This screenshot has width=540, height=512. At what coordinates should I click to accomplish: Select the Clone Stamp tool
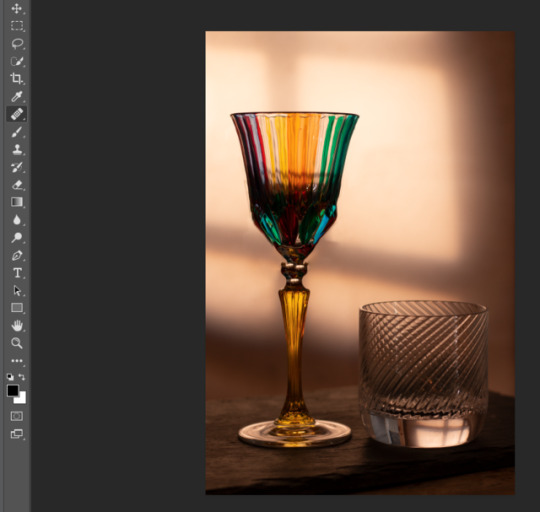(17, 149)
